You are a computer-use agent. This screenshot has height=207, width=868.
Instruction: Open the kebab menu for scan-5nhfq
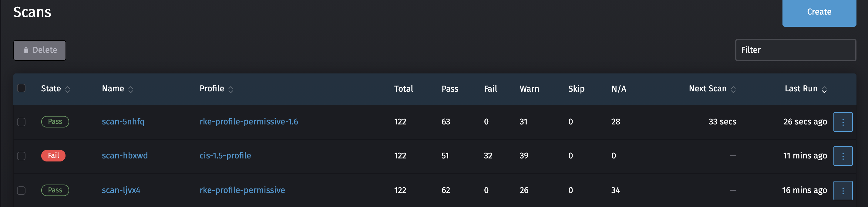click(843, 122)
